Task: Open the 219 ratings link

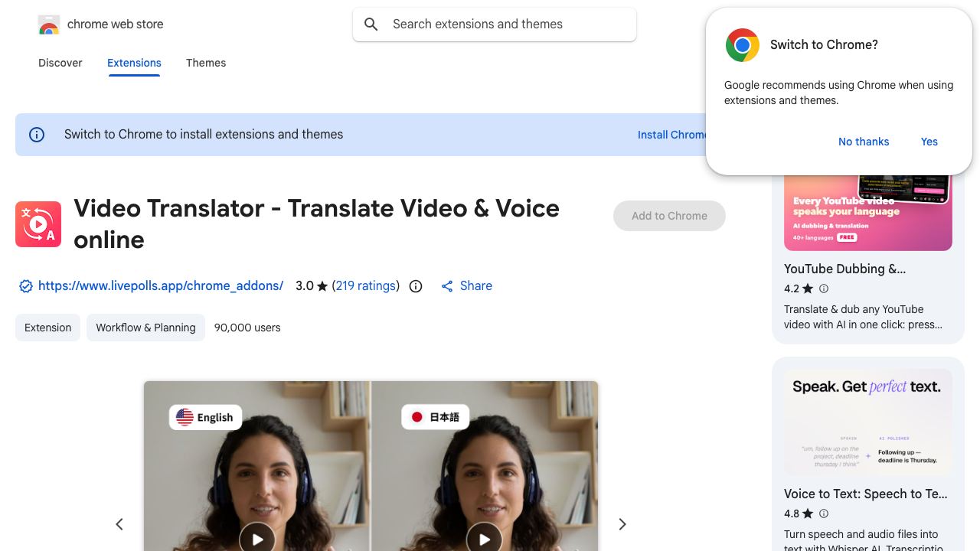Action: pos(366,286)
